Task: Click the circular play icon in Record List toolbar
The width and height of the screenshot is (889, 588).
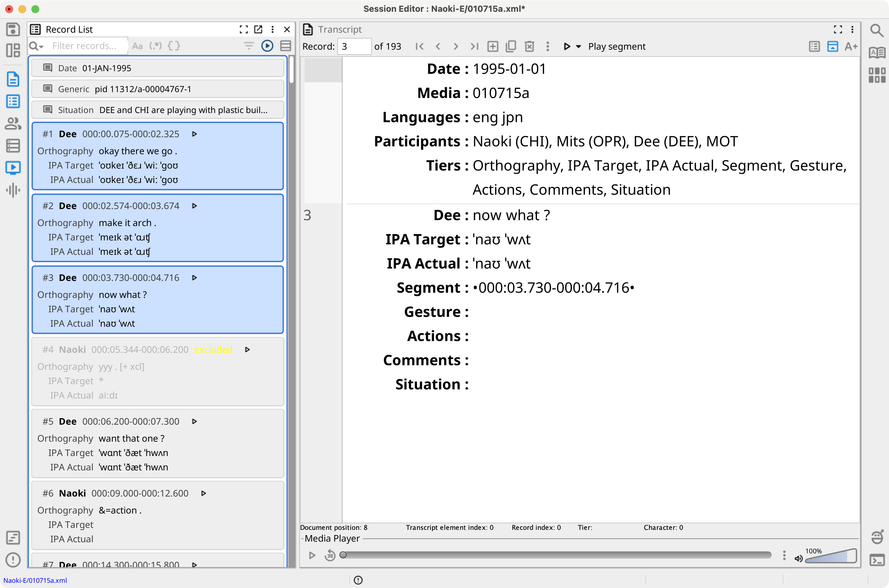Action: pos(267,46)
